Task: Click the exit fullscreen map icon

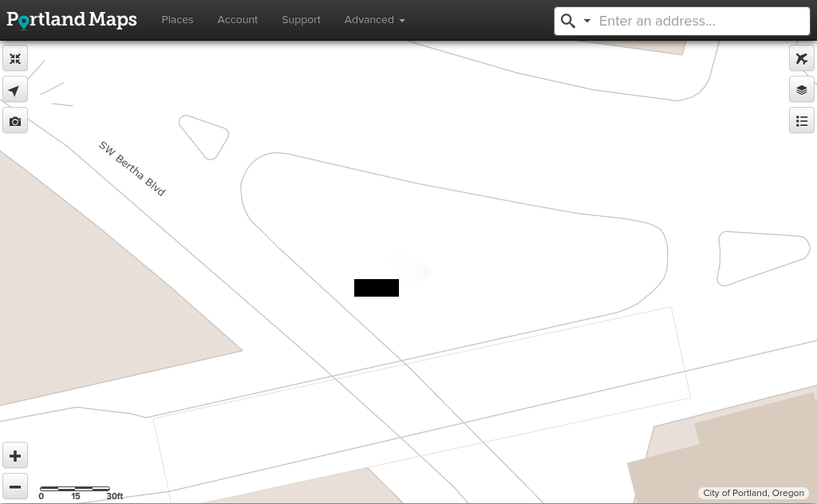Action: click(15, 59)
